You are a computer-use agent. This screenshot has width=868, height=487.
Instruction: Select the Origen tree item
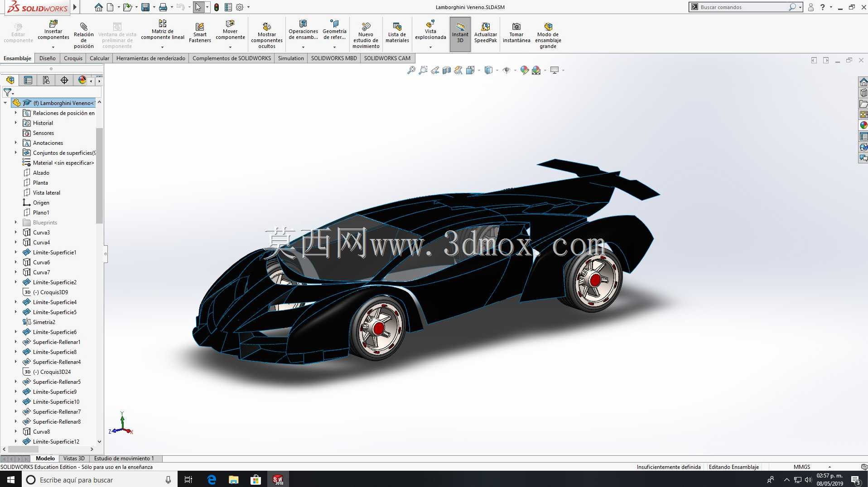[41, 202]
